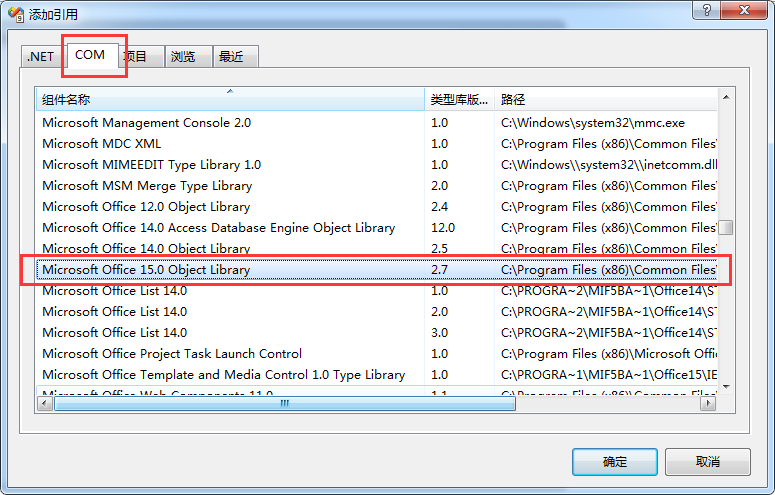Click the 确定 button
The height and width of the screenshot is (495, 775).
click(614, 462)
